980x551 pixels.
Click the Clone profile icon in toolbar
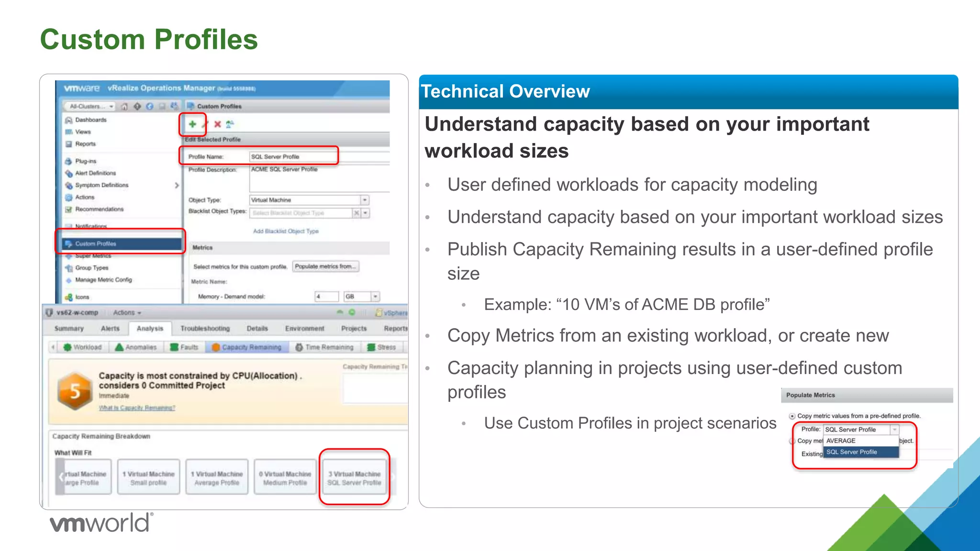(x=230, y=124)
